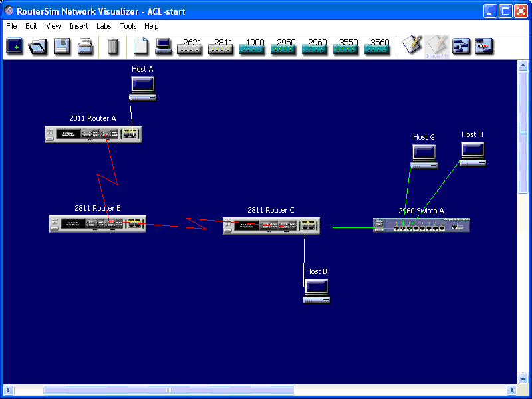
Task: Click the horizontal scrollbar thumb
Action: pyautogui.click(x=169, y=390)
